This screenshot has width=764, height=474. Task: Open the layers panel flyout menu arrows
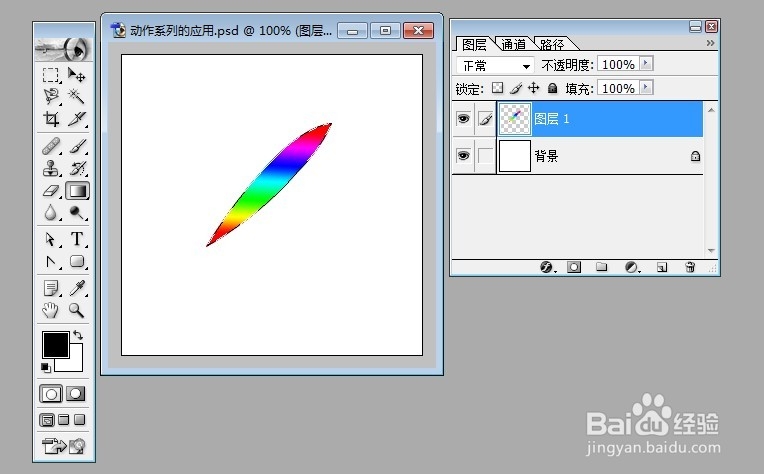[710, 43]
